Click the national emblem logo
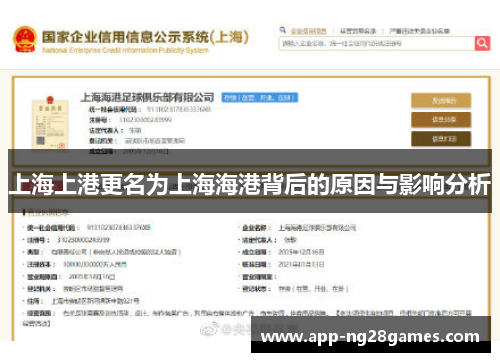The width and height of the screenshot is (500, 362). [x=25, y=39]
